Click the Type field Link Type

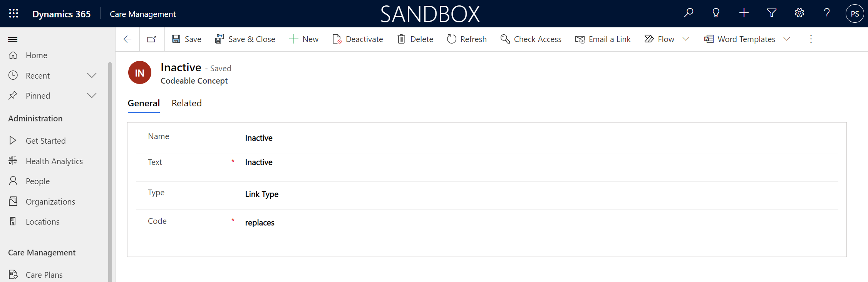click(x=262, y=194)
